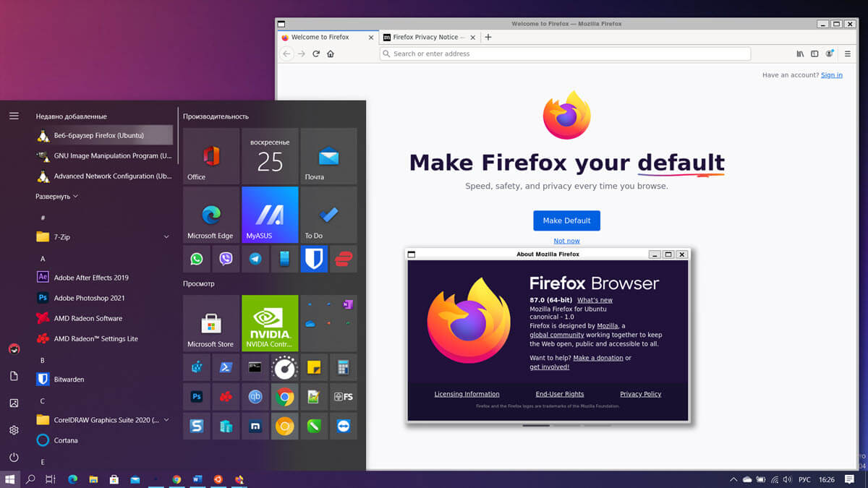Launch Viber from the small tile

226,259
